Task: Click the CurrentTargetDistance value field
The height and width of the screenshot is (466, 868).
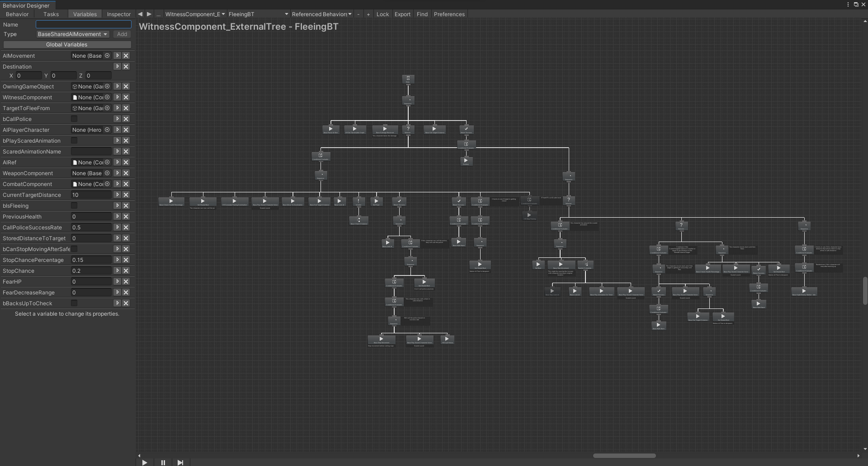Action: point(91,195)
